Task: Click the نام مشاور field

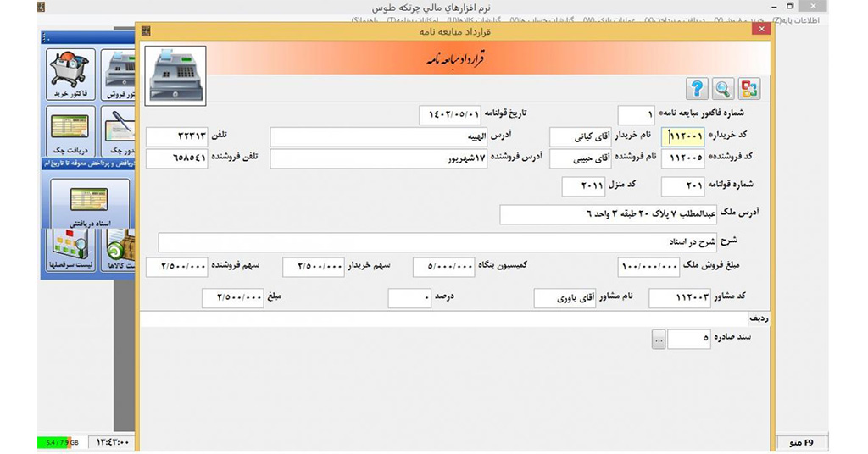Action: coord(565,299)
